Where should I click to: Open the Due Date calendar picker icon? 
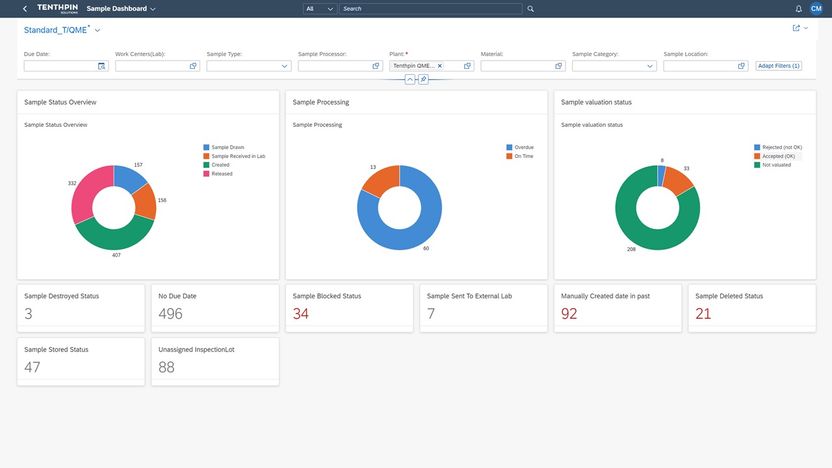[x=102, y=66]
